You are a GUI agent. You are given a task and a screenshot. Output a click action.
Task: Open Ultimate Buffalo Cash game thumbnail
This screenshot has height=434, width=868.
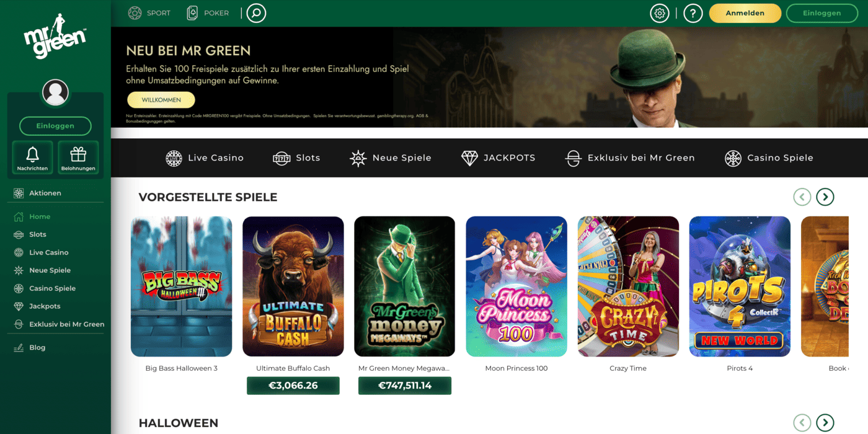(293, 286)
